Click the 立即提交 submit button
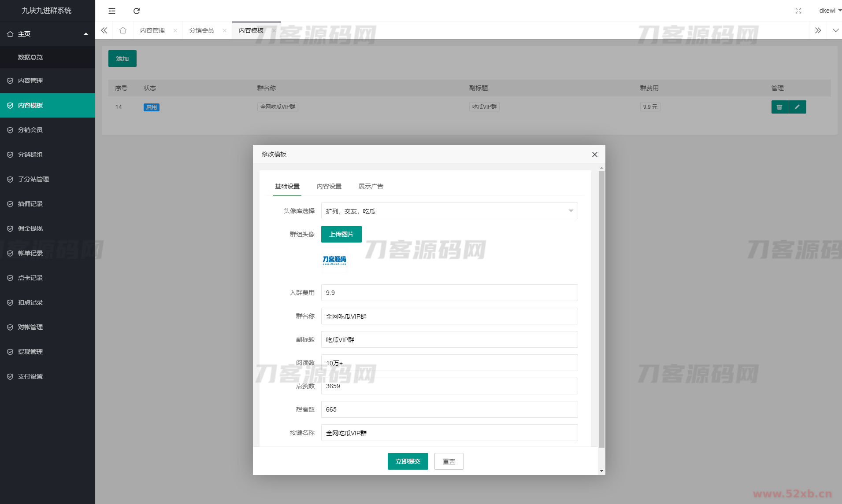 408,461
